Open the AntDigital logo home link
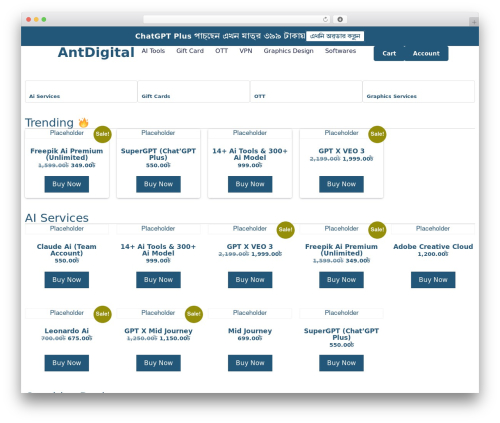 tap(96, 53)
